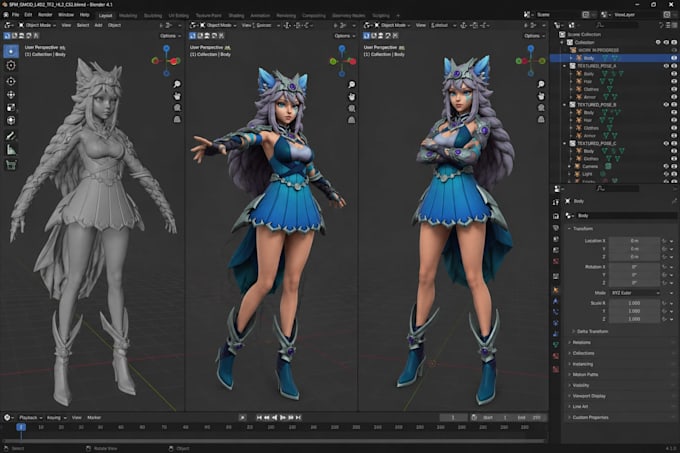Open Object Mode dropdown in right viewport
The width and height of the screenshot is (680, 453).
pyautogui.click(x=393, y=25)
